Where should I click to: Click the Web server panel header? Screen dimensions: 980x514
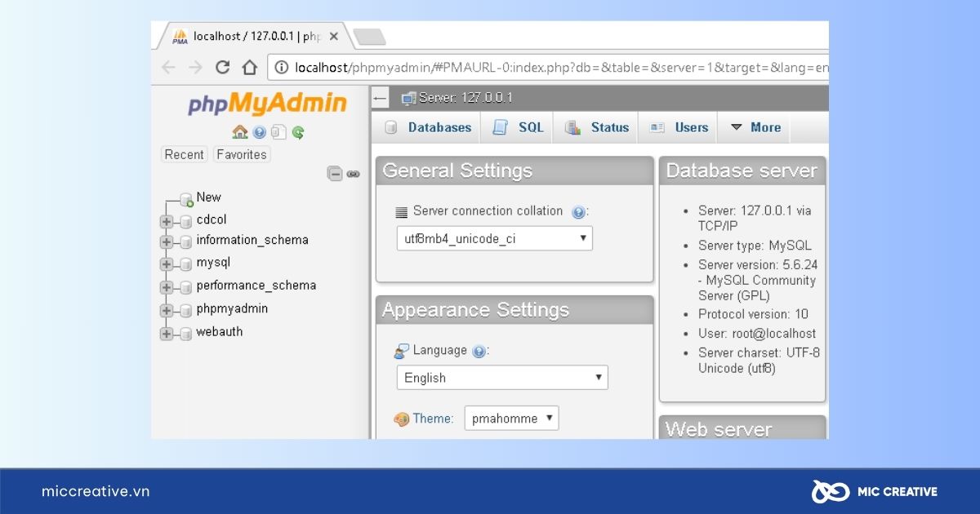coord(742,428)
